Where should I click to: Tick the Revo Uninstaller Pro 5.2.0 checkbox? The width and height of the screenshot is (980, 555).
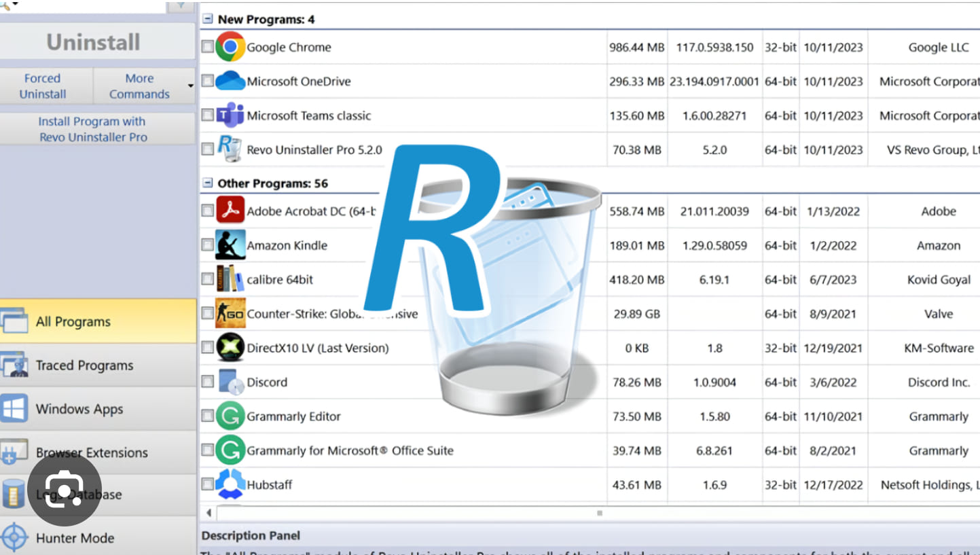[x=207, y=149]
